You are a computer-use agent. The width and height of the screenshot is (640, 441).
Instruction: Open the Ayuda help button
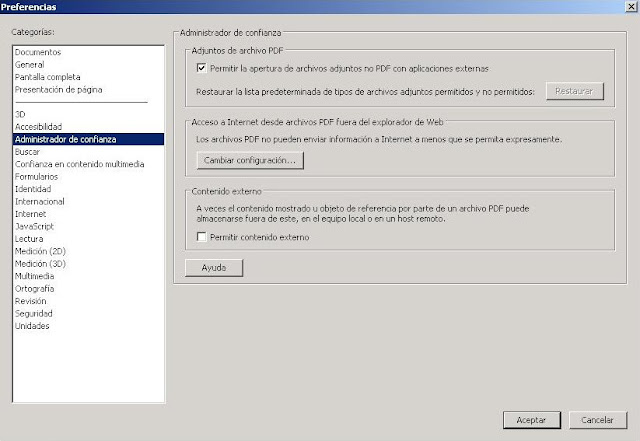[x=214, y=268]
